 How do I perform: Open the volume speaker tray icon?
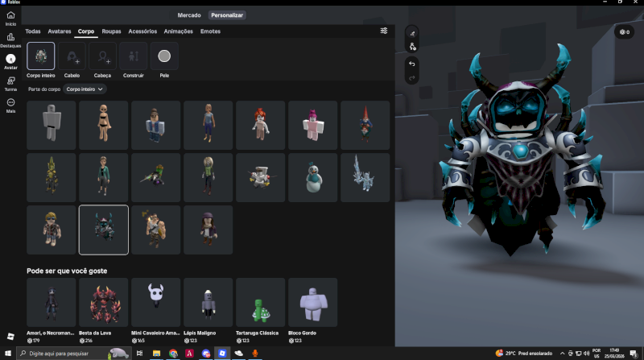(x=586, y=354)
